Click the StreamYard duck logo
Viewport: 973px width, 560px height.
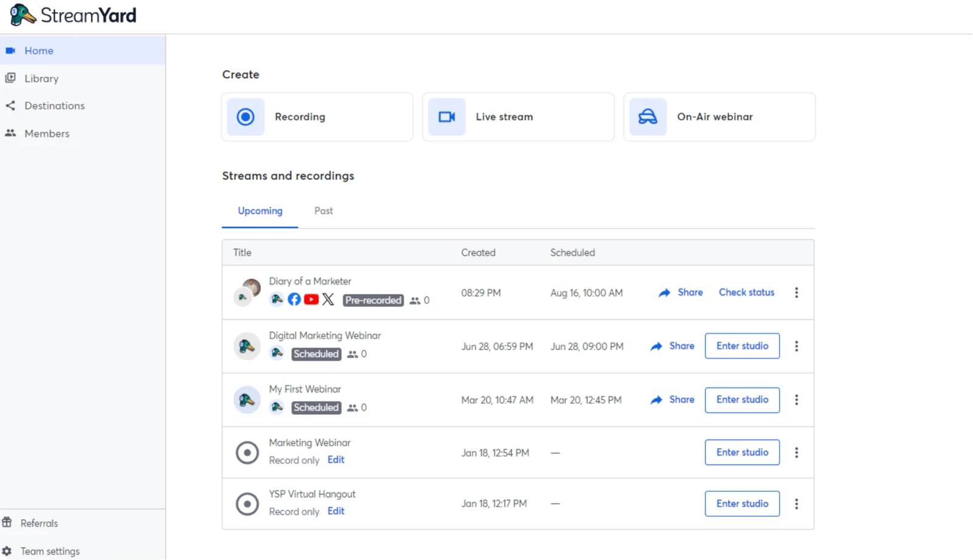click(23, 15)
